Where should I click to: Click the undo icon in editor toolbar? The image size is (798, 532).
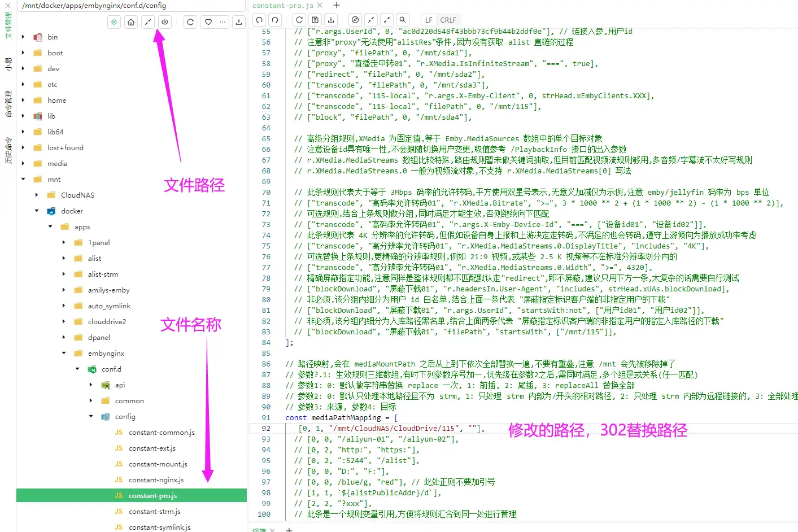(258, 20)
